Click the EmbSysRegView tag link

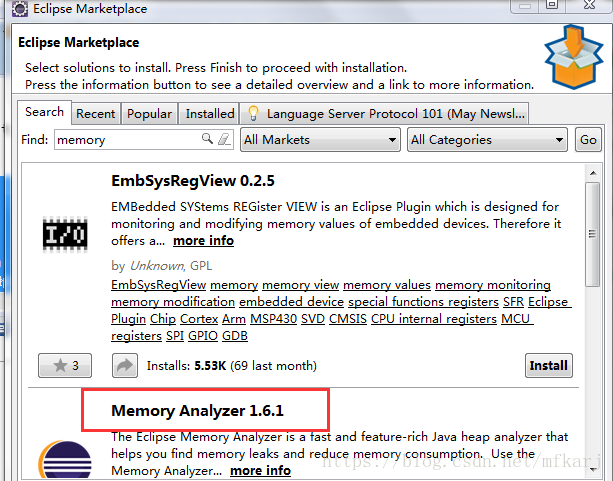tap(158, 285)
